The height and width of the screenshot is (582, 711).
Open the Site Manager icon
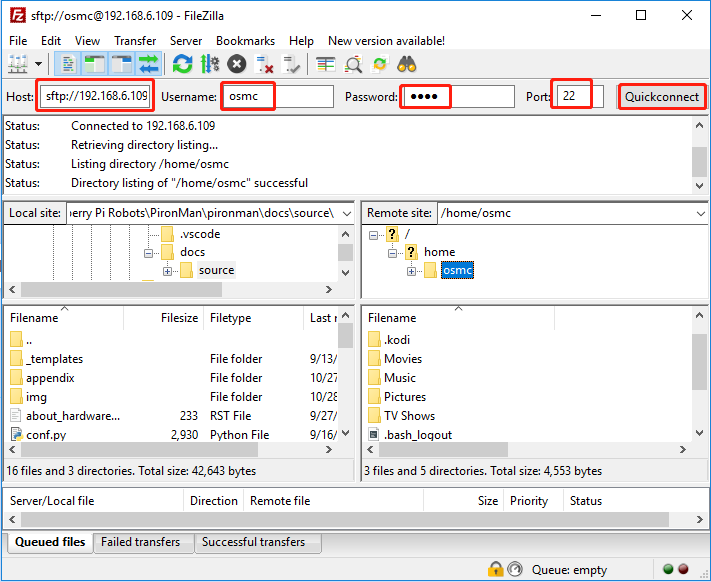coord(18,64)
